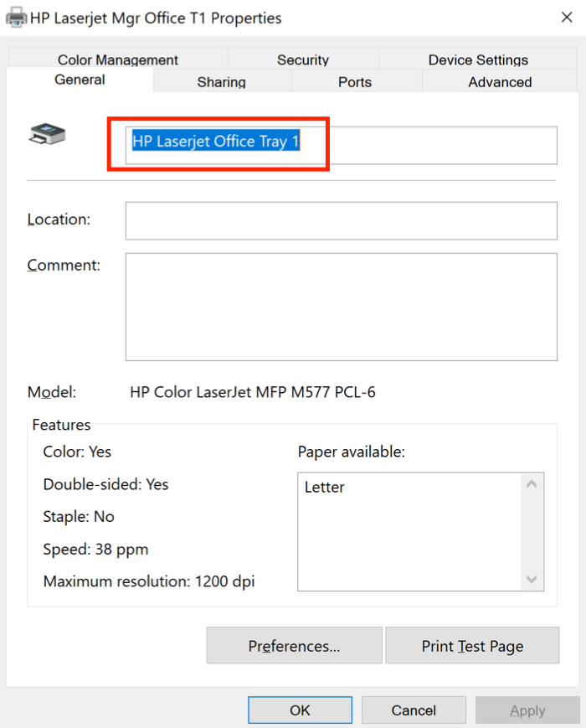Focus the Location text field
The height and width of the screenshot is (728, 586).
342,220
